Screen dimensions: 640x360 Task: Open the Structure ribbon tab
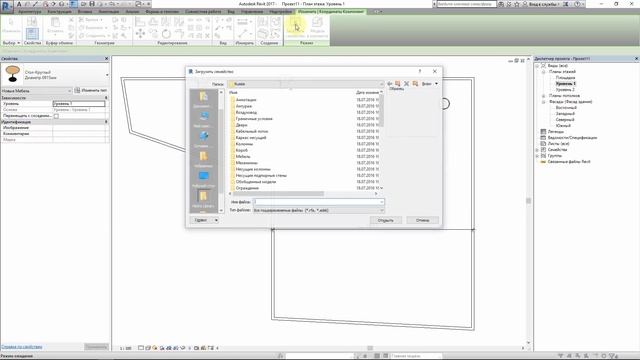[x=59, y=12]
